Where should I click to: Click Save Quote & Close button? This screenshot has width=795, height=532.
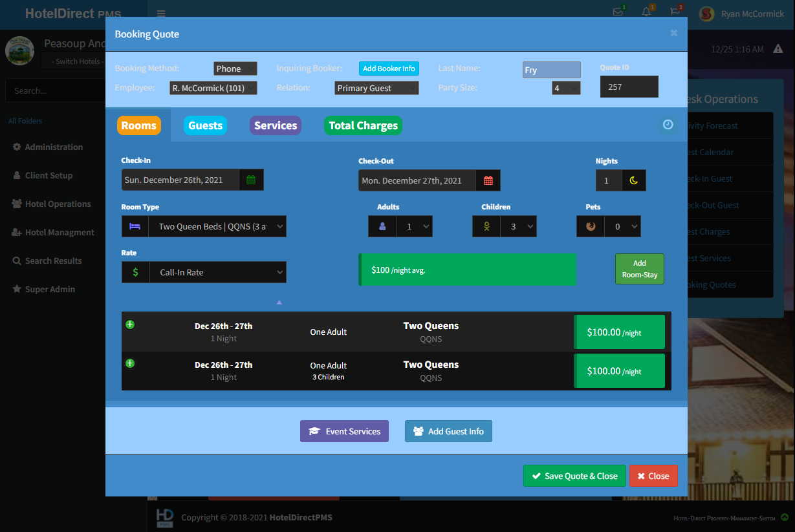tap(574, 476)
